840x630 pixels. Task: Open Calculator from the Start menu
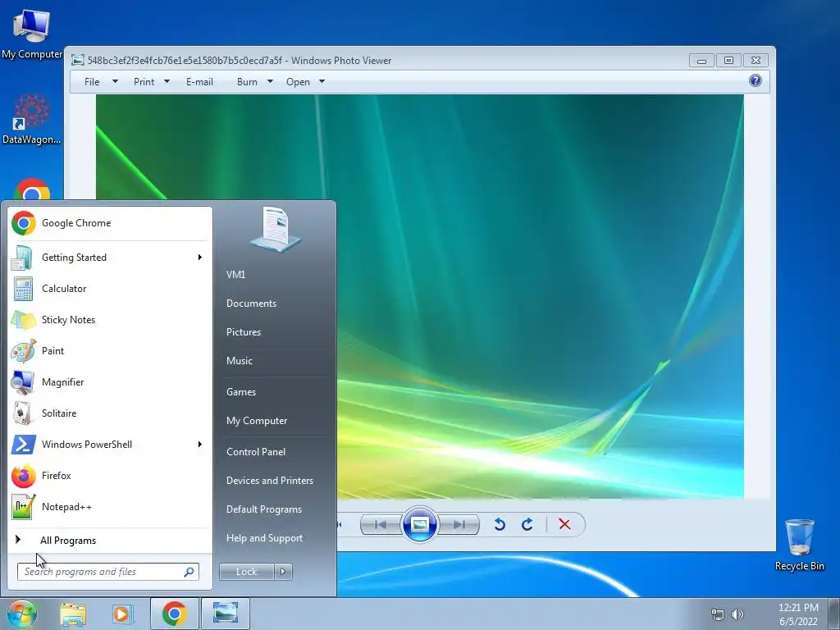pos(109,288)
